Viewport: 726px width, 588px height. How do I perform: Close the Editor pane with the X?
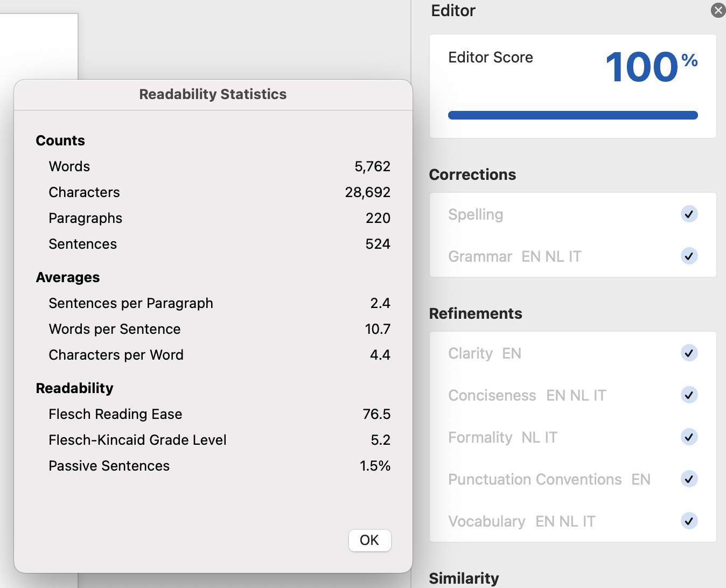pos(718,10)
